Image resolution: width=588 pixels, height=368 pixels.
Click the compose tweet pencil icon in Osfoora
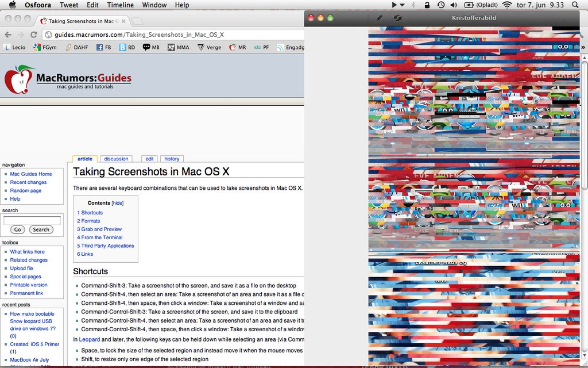click(x=380, y=18)
